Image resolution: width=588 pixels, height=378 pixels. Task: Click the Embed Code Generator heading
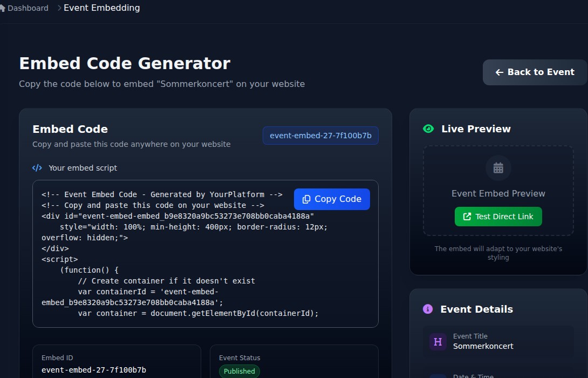(x=125, y=63)
